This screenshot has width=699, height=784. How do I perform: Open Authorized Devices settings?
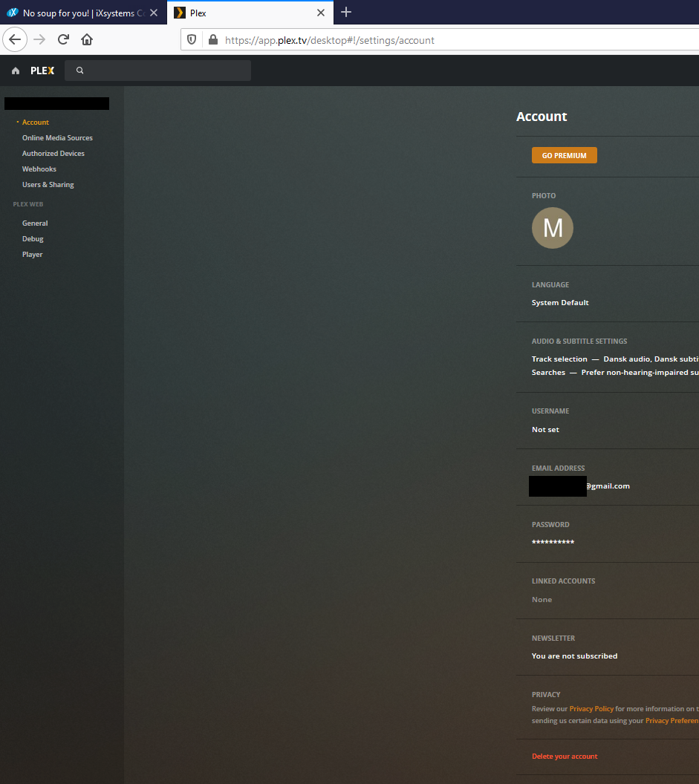[x=53, y=153]
